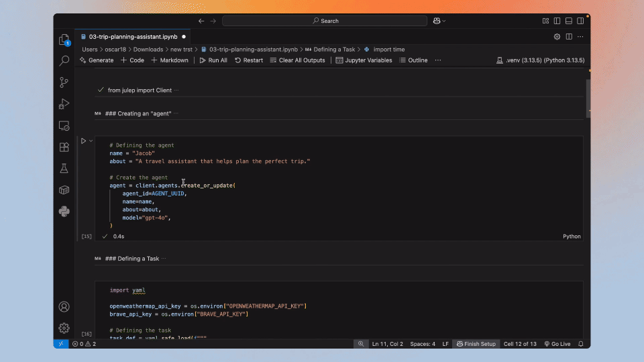Click Ln 11, Col 2 in status bar
The width and height of the screenshot is (644, 362).
coord(387,344)
